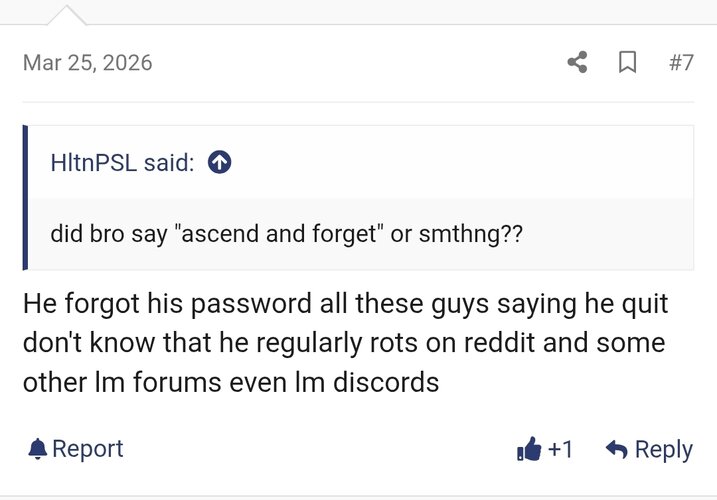717x500 pixels.
Task: Open the #7 post permalink
Action: point(680,62)
